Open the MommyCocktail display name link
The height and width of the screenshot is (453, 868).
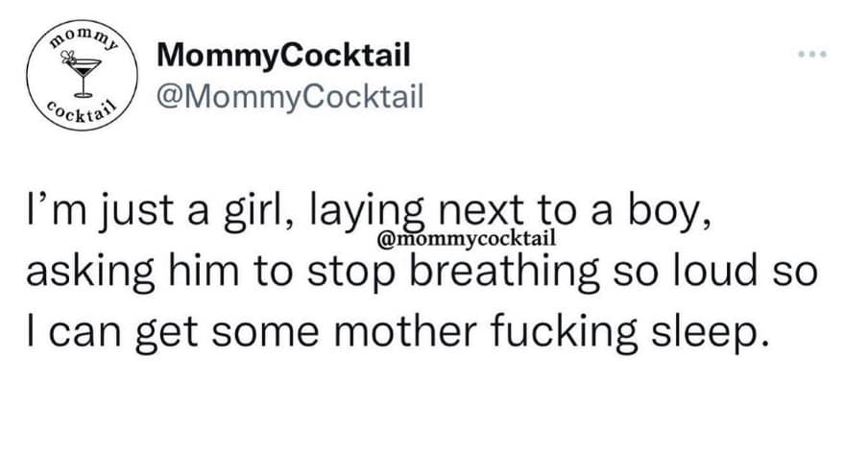click(283, 56)
